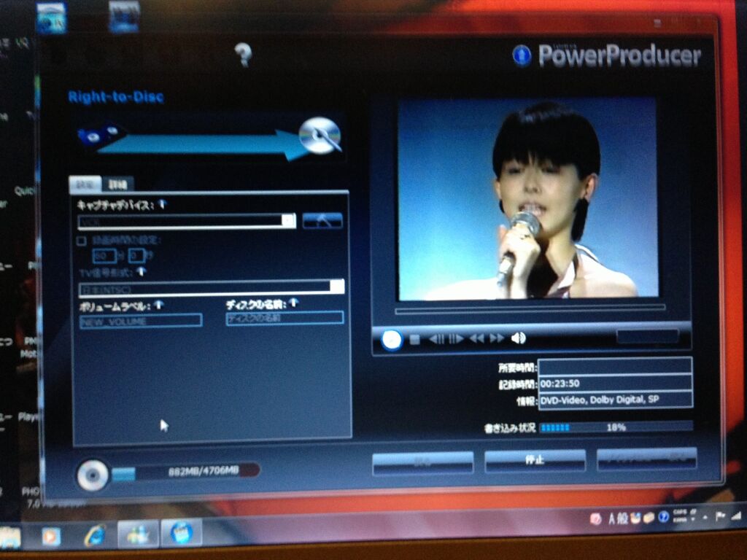Click the camcorder tape source icon
Viewport: 747px width, 560px height.
pyautogui.click(x=100, y=135)
